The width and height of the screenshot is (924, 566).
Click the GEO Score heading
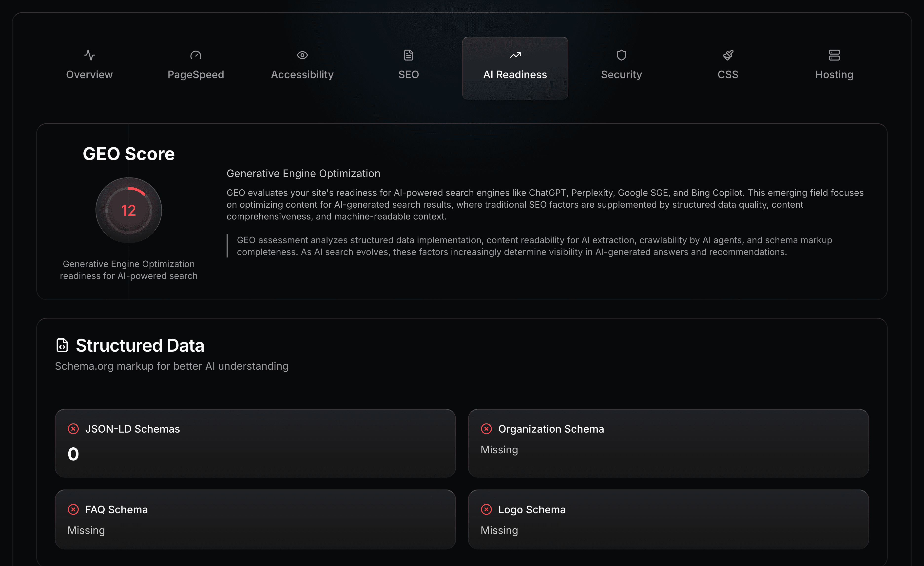tap(129, 154)
